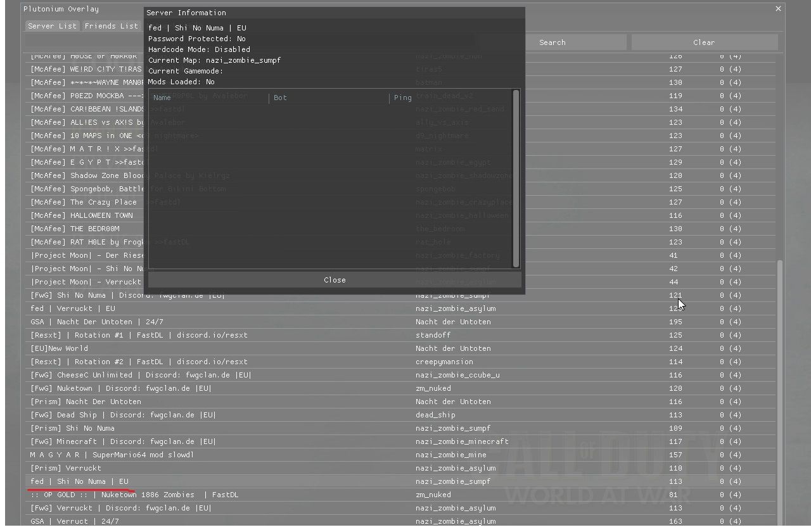Select '[McAfee] P0EZD MOCKBA' server

pos(85,96)
